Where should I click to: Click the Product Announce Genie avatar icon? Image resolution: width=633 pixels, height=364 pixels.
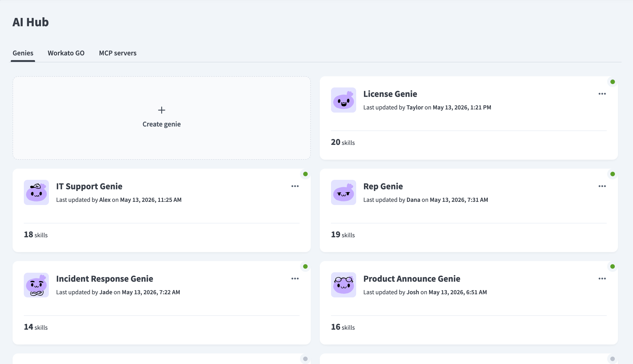[343, 285]
